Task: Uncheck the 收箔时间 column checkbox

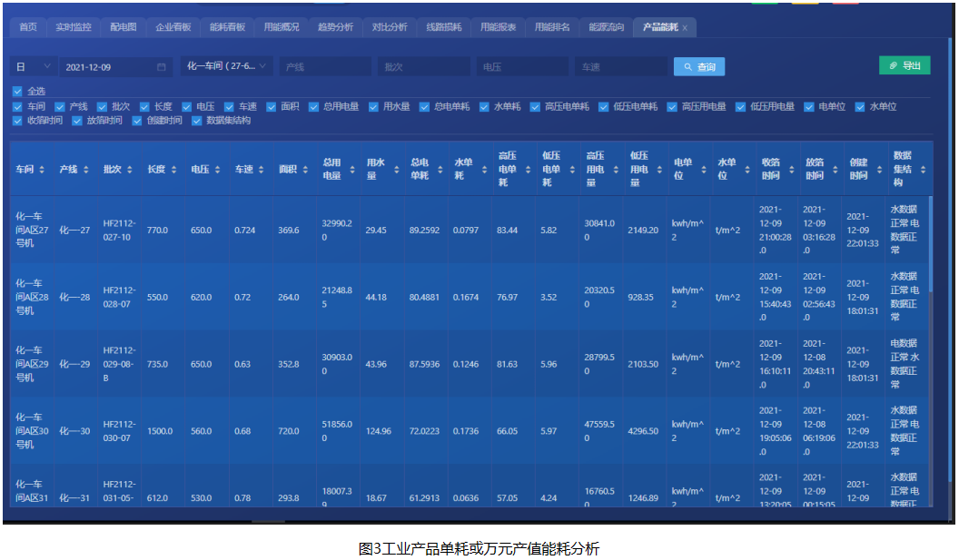Action: click(x=17, y=121)
